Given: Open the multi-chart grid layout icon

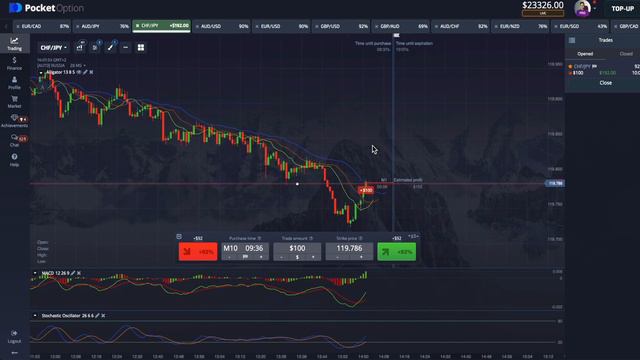Looking at the screenshot, I should [141, 48].
